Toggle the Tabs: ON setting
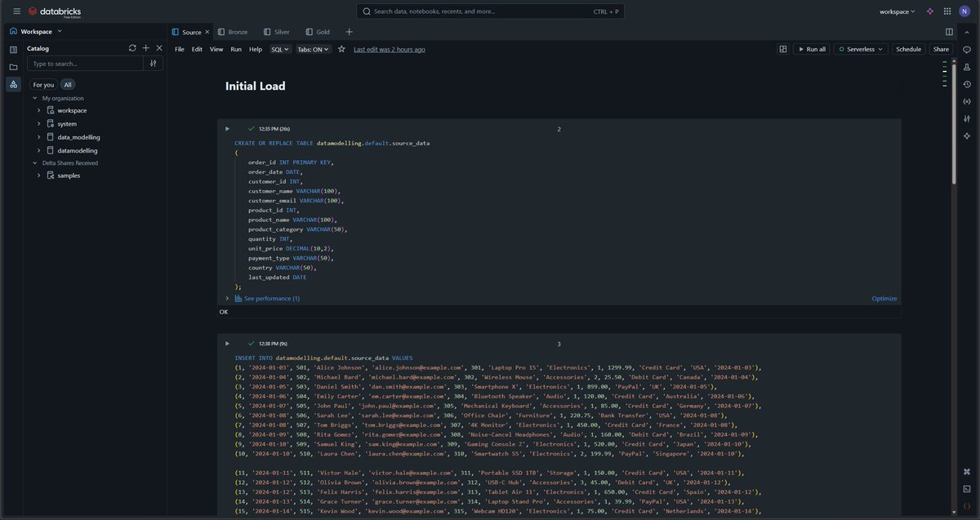Viewport: 980px width, 520px height. [x=313, y=49]
